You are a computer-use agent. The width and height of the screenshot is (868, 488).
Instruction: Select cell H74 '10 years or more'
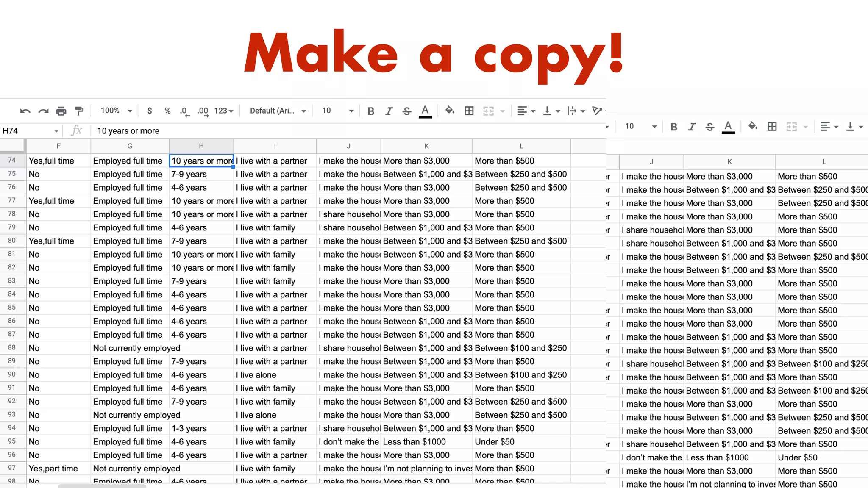201,161
